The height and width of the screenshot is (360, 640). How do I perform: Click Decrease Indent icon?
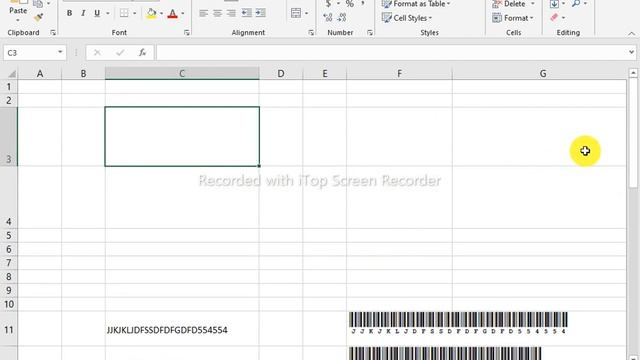[x=247, y=13]
